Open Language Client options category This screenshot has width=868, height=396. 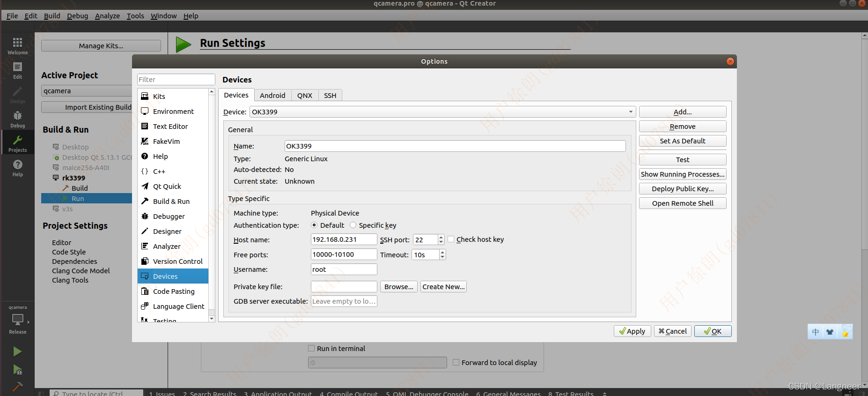173,306
